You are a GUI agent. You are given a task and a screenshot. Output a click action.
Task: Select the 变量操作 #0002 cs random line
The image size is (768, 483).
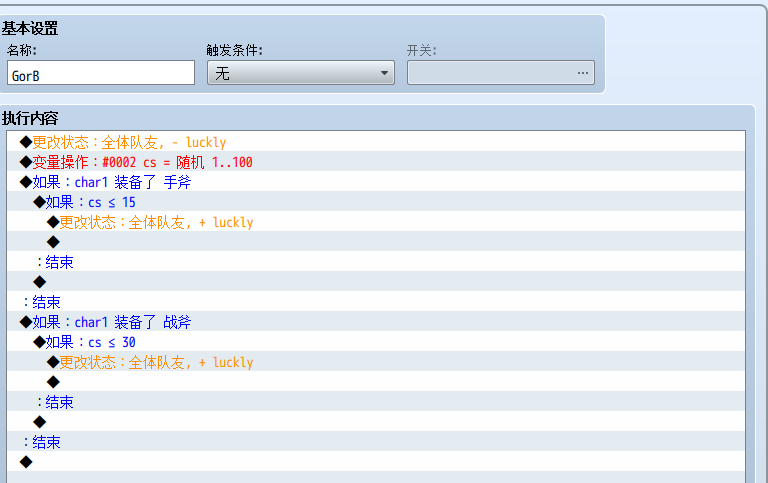[376, 162]
